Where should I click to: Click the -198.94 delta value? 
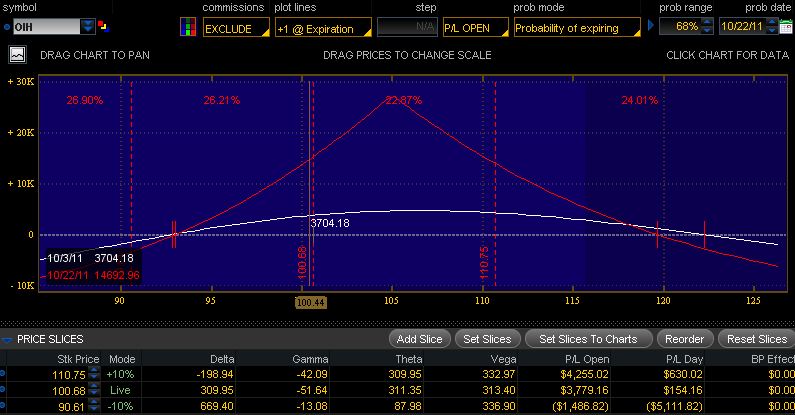click(215, 374)
